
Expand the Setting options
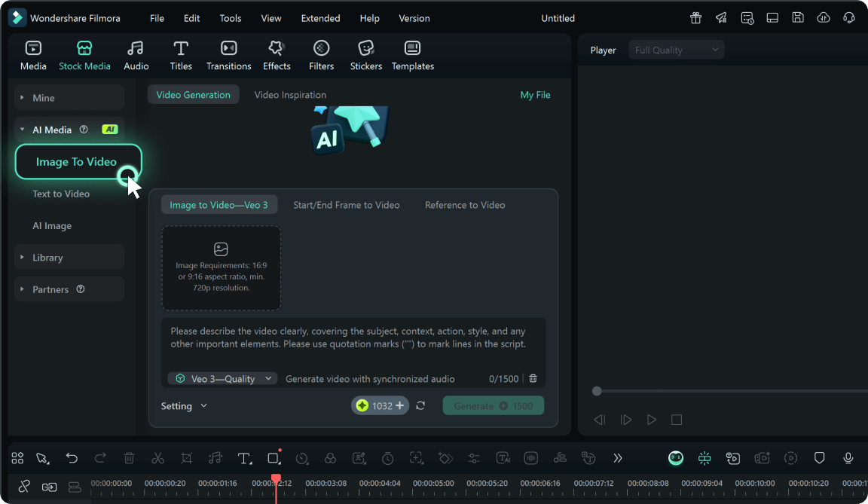185,406
